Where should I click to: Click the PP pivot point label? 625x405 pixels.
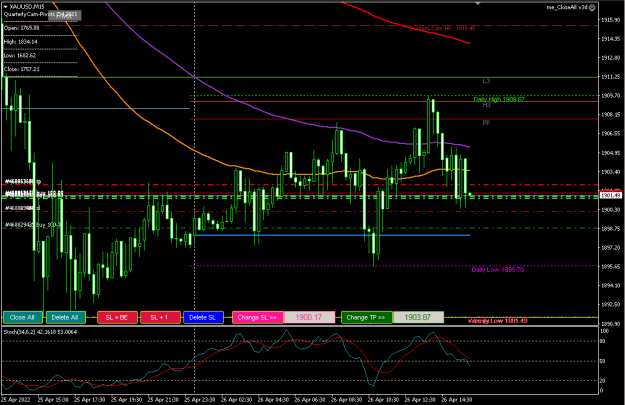tap(486, 123)
